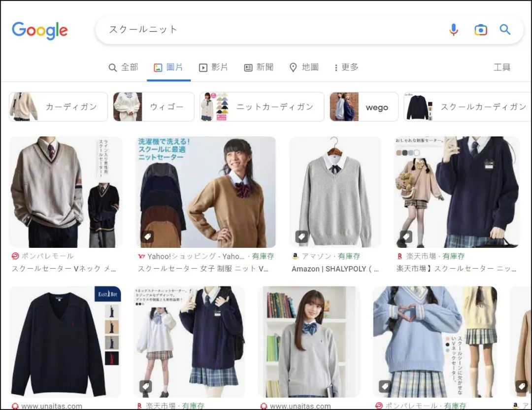Open the 工具 tools panel

(502, 68)
